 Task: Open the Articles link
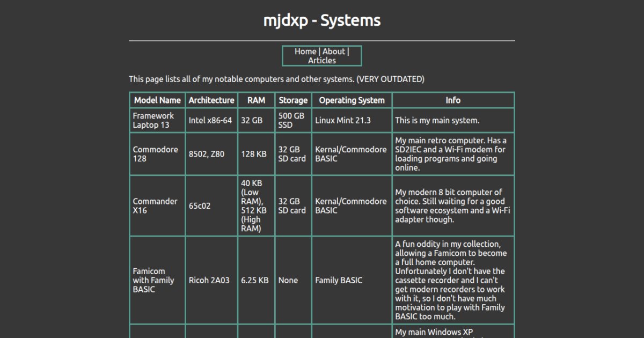pos(321,60)
